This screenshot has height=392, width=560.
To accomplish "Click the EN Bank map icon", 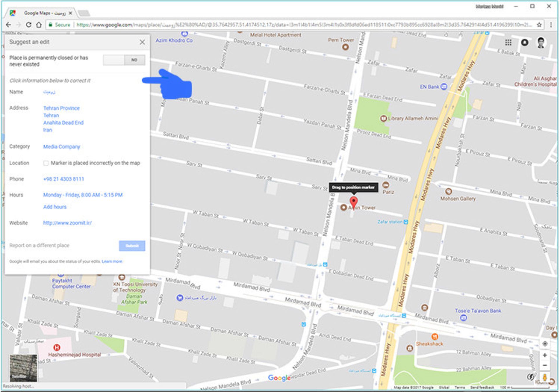I will pyautogui.click(x=444, y=87).
